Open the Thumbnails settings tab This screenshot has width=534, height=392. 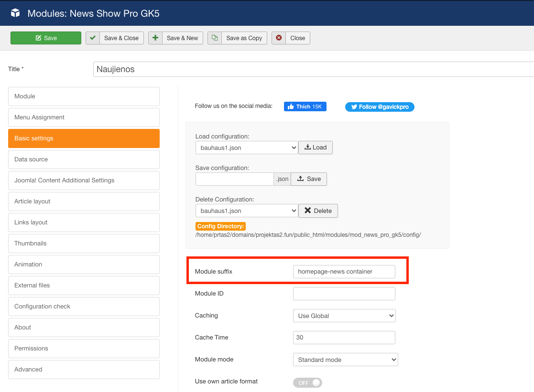click(84, 244)
